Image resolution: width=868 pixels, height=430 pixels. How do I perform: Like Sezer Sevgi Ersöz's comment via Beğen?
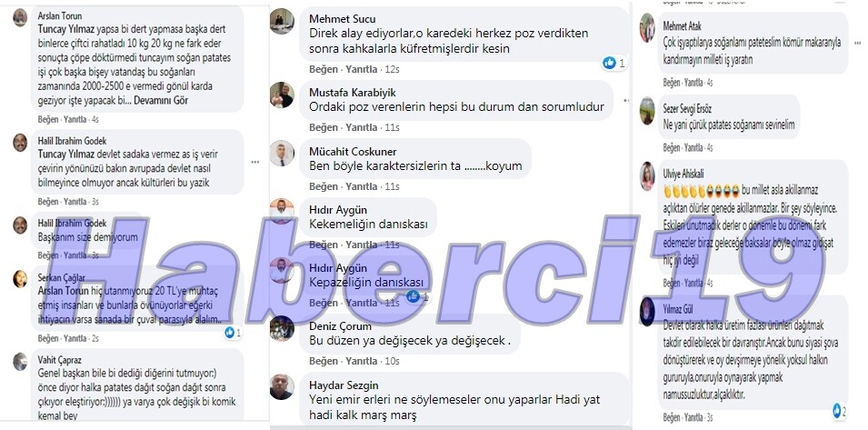(x=671, y=148)
